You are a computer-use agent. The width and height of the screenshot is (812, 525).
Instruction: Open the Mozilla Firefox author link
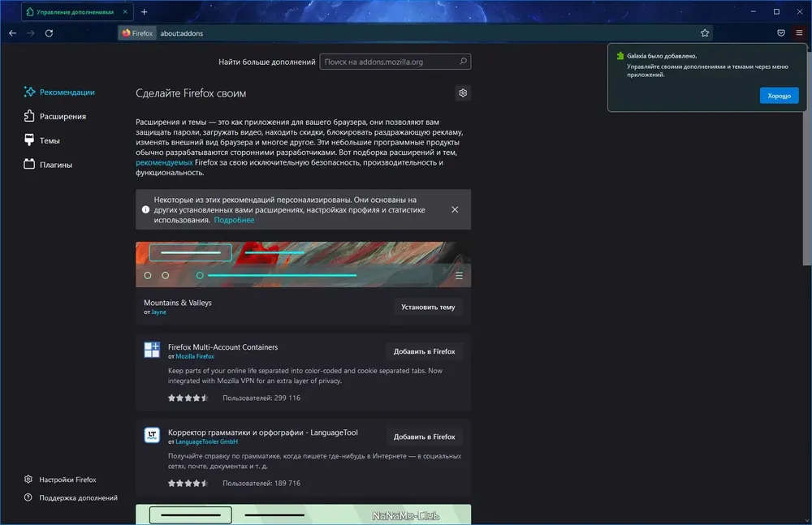(195, 356)
